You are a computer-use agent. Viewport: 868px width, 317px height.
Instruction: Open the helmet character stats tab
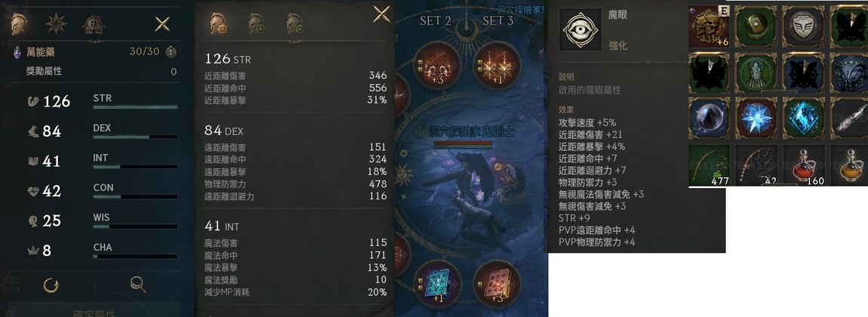point(19,24)
